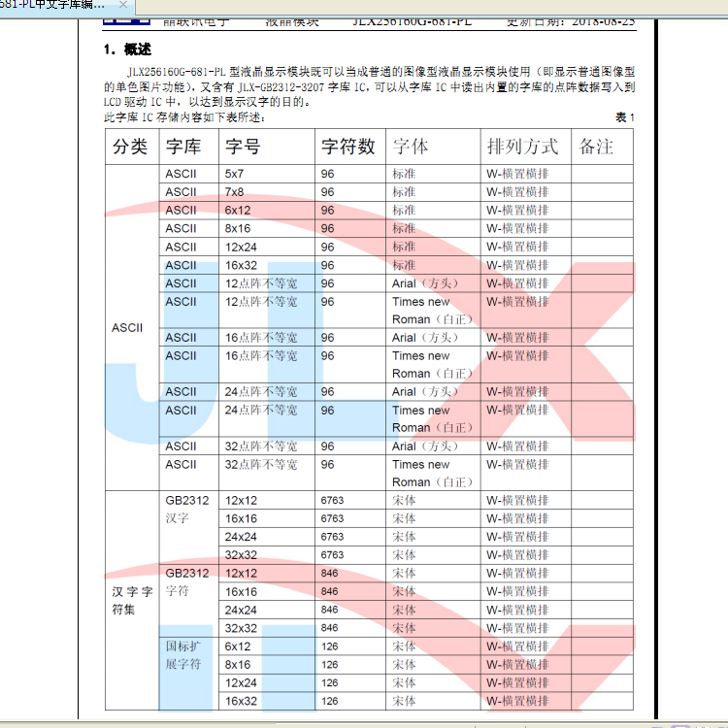
Task: Click the 5x7 font size cell
Action: pyautogui.click(x=235, y=174)
